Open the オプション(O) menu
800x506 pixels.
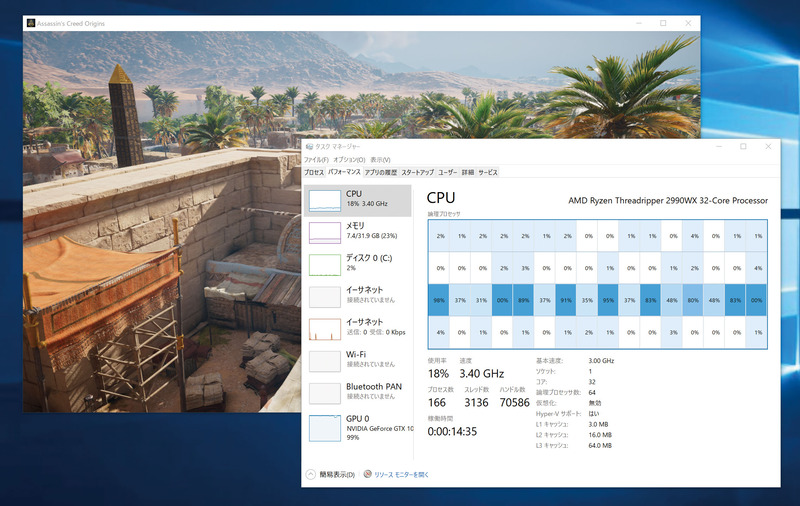pos(349,160)
